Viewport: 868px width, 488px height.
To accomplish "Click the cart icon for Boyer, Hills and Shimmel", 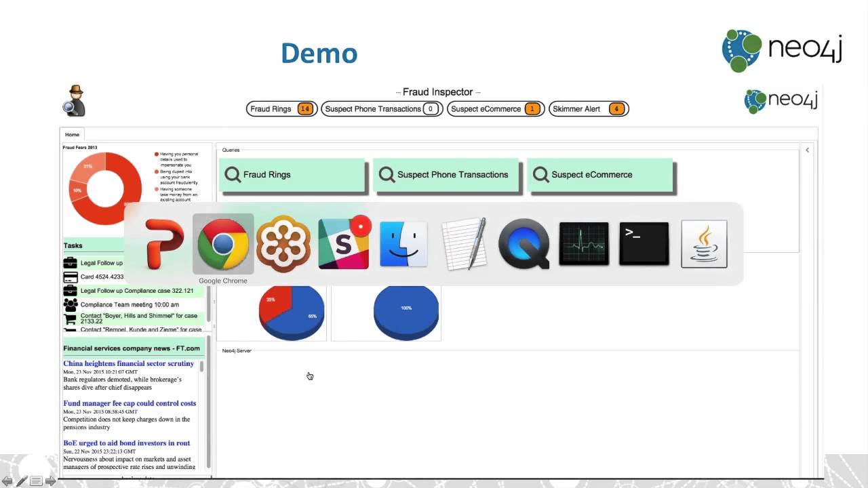I will [x=70, y=319].
